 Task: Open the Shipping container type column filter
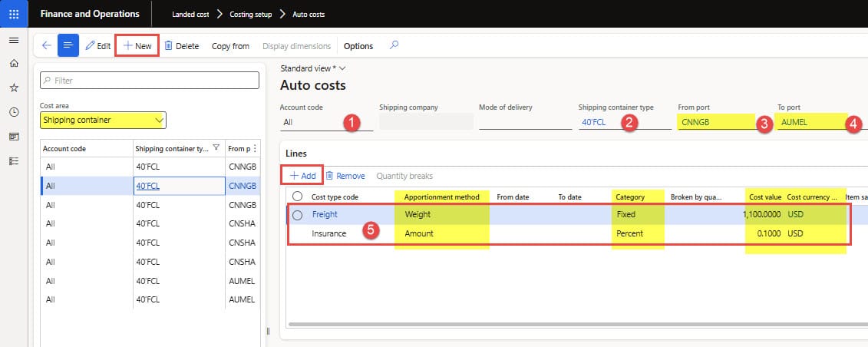216,148
